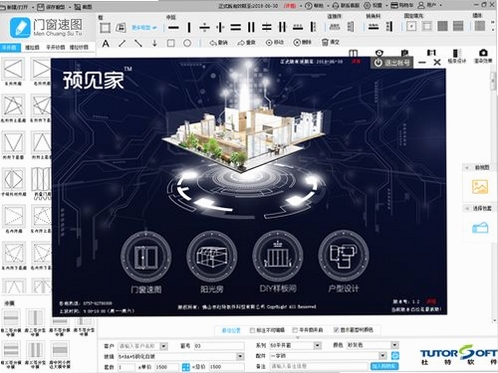Open the 更多框型 dropdown

pyautogui.click(x=144, y=28)
